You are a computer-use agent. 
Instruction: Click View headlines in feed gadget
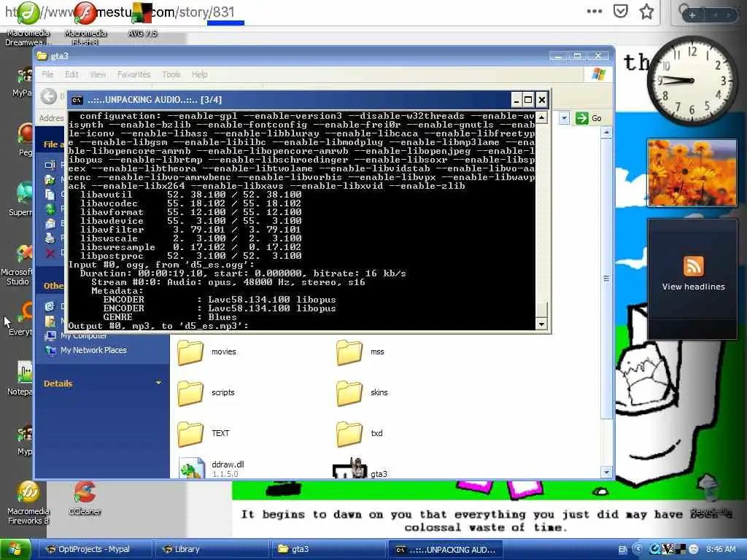coord(693,287)
